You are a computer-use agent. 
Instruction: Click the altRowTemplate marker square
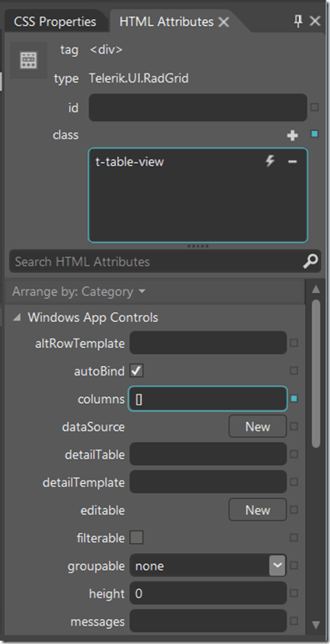294,343
